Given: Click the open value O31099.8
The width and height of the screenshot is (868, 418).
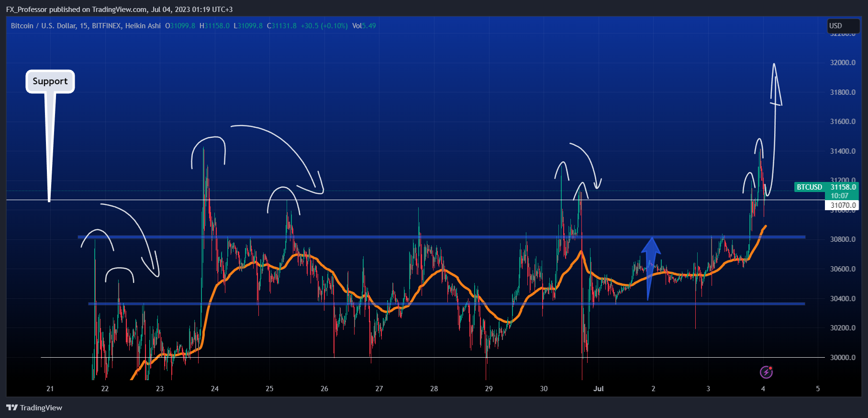Looking at the screenshot, I should point(180,26).
